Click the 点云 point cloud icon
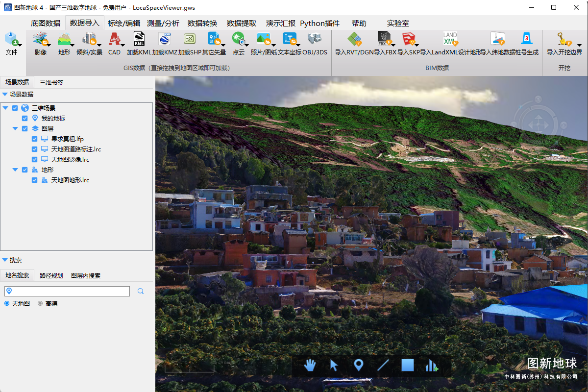The image size is (588, 392). pyautogui.click(x=238, y=39)
